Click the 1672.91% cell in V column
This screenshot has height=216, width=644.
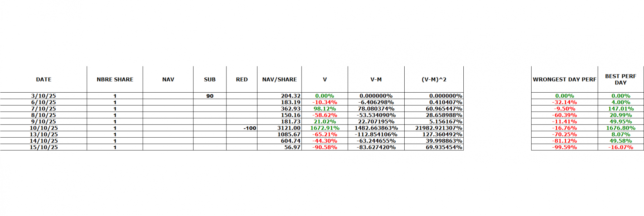point(325,128)
